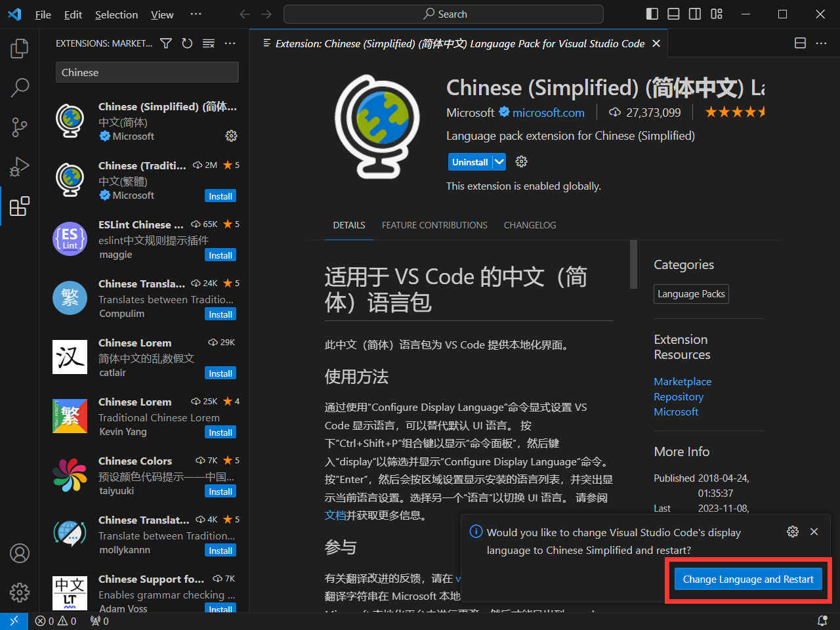
Task: Open errors and warnings status indicator
Action: [x=56, y=621]
